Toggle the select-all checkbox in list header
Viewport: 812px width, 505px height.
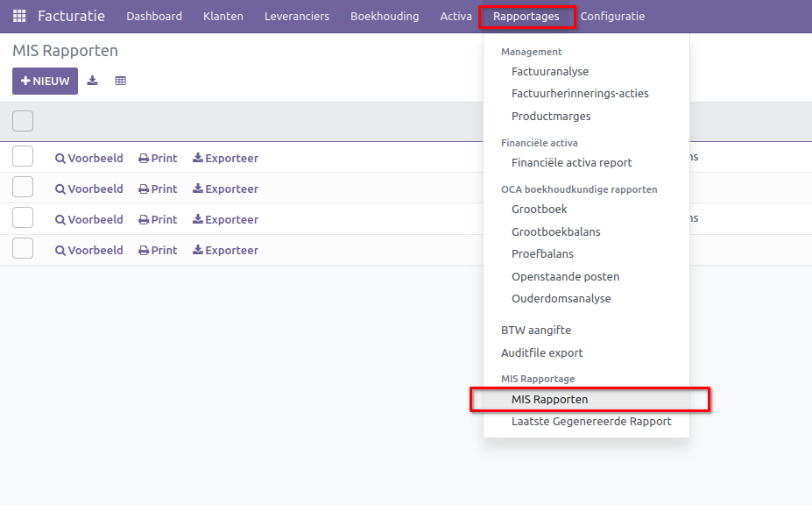pyautogui.click(x=22, y=120)
